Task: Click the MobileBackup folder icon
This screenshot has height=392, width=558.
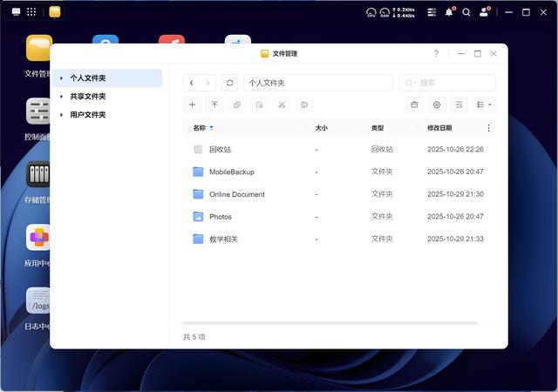Action: tap(198, 172)
